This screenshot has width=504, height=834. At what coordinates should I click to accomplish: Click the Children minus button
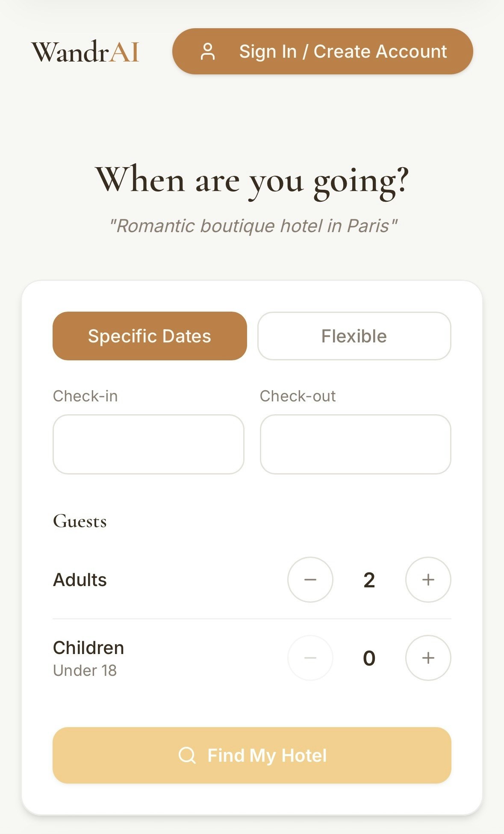pos(310,658)
